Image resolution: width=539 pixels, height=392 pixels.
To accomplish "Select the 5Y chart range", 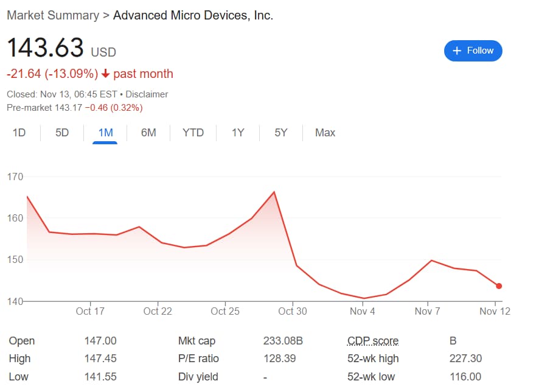I will coord(281,132).
